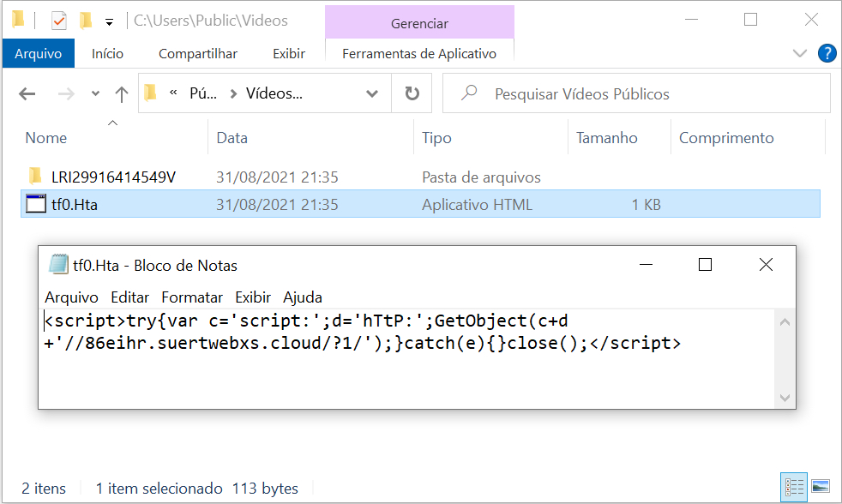This screenshot has height=504, width=842.
Task: Close the Bloco de Notas window
Action: (x=766, y=265)
